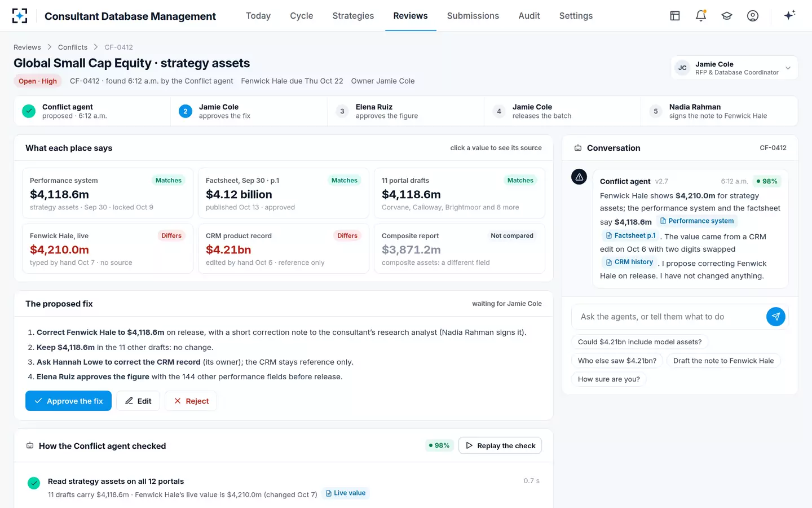Image resolution: width=812 pixels, height=508 pixels.
Task: Open the layout panel icon in header
Action: point(675,16)
